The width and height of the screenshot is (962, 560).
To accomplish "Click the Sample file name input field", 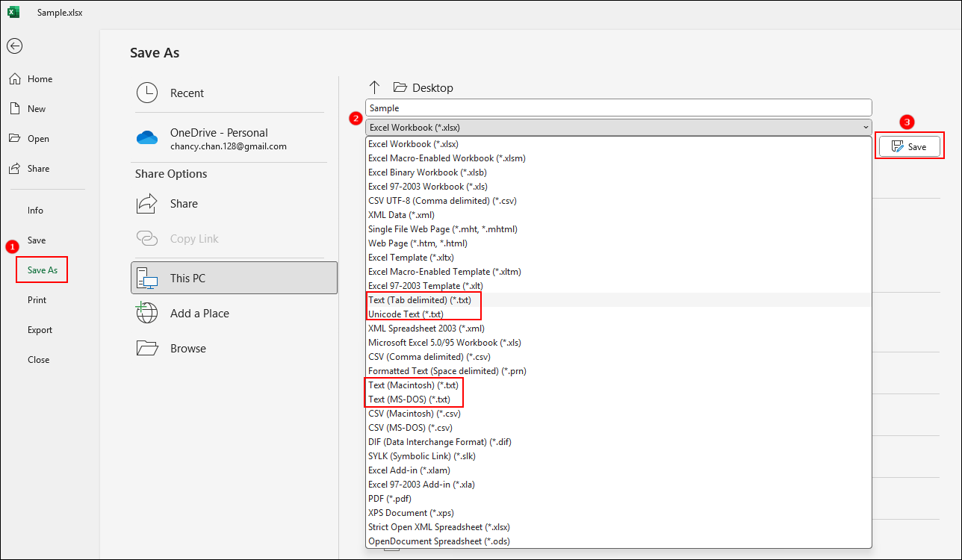I will pyautogui.click(x=618, y=107).
